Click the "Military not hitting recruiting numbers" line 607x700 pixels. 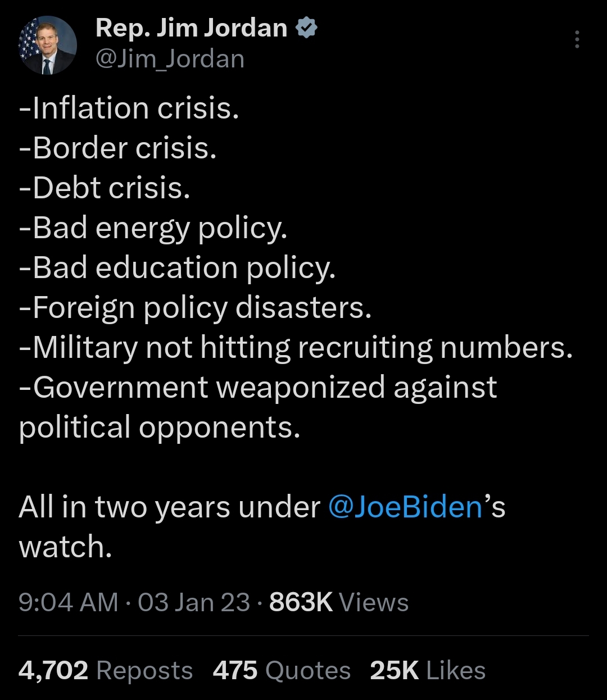pyautogui.click(x=296, y=348)
